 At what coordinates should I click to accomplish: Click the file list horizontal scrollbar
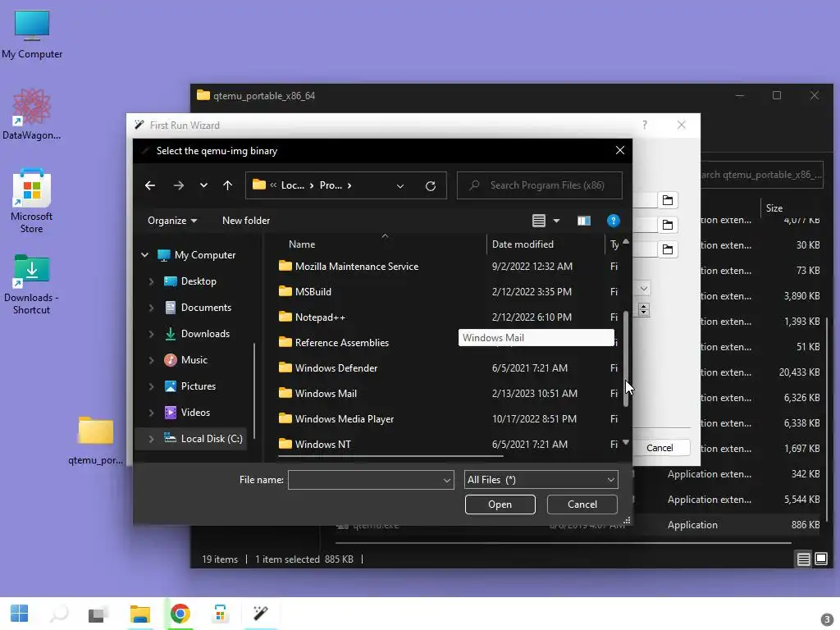390,456
